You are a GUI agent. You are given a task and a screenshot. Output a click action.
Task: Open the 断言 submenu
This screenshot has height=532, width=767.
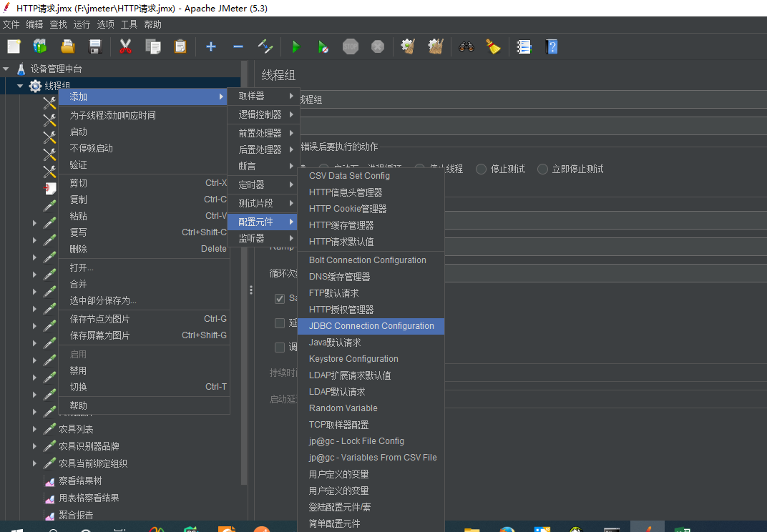point(263,166)
